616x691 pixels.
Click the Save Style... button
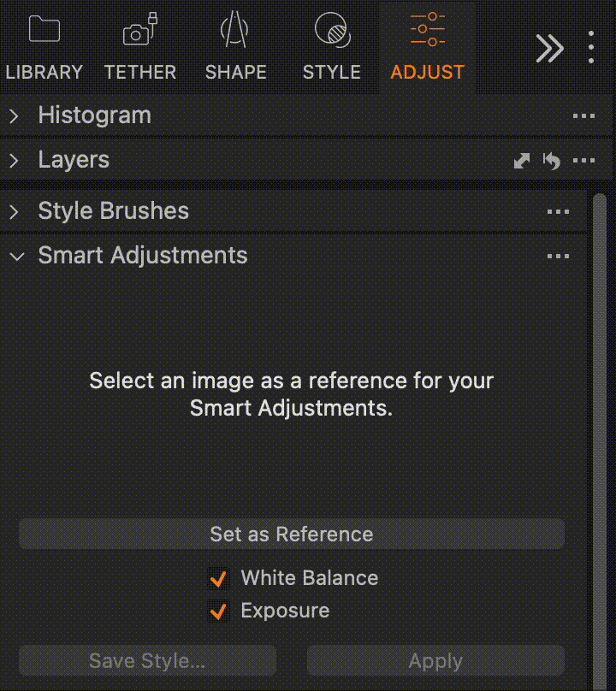coord(147,660)
